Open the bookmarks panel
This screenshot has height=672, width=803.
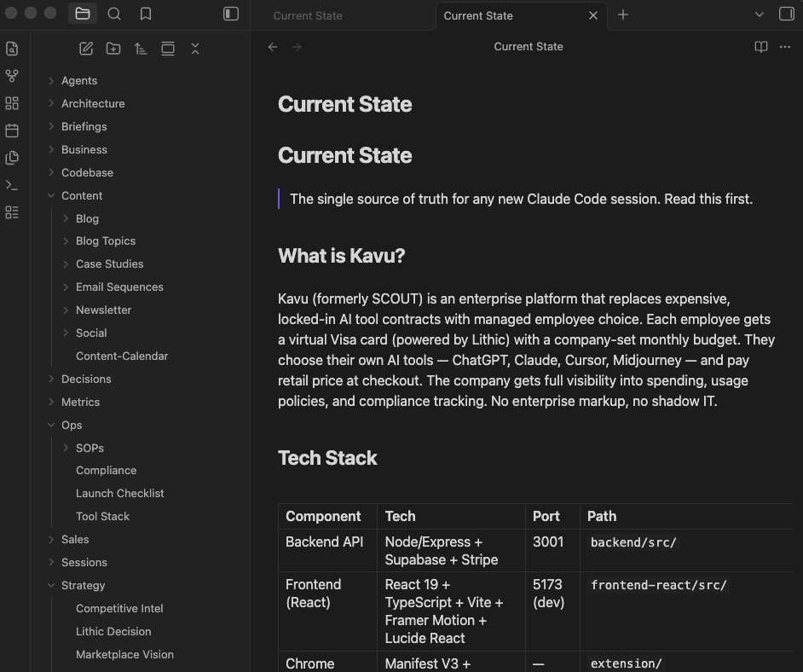pyautogui.click(x=146, y=14)
